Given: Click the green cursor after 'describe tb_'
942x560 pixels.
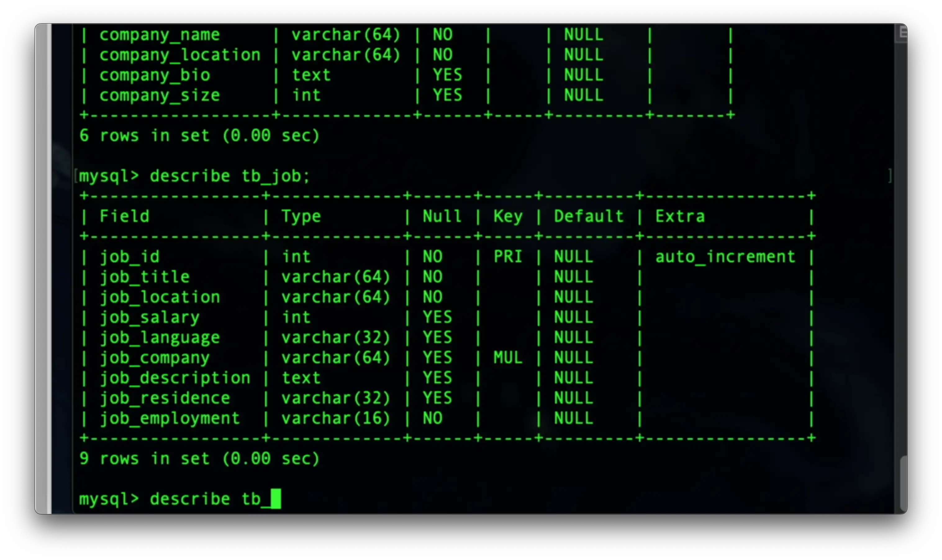Looking at the screenshot, I should (x=276, y=499).
